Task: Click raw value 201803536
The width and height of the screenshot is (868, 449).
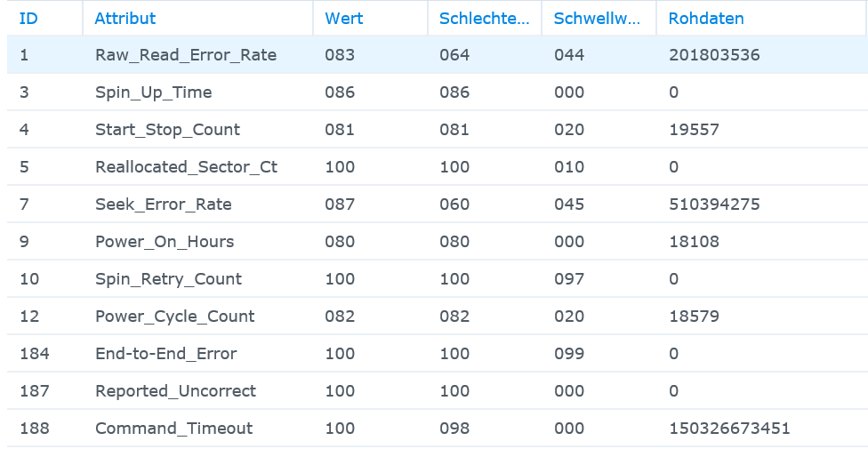Action: [x=714, y=55]
